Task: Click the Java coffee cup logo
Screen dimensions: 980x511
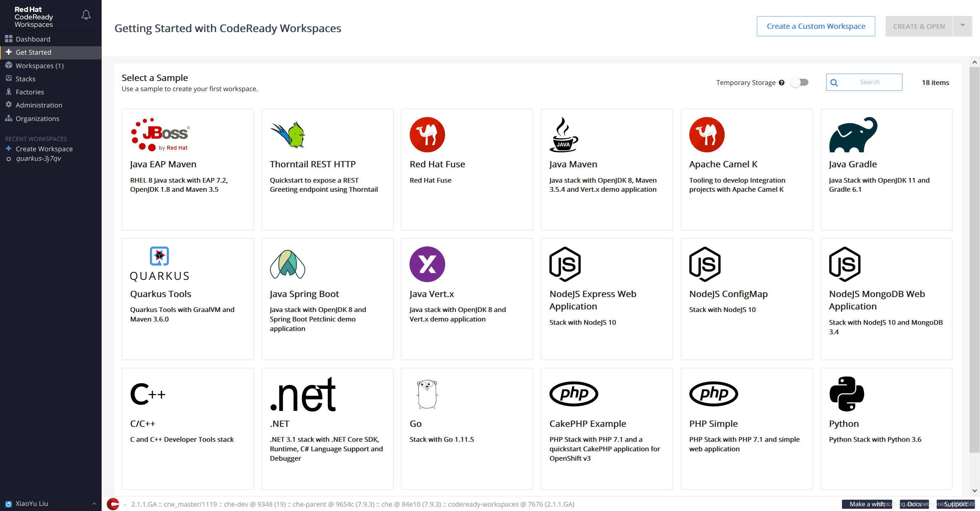Action: [564, 134]
